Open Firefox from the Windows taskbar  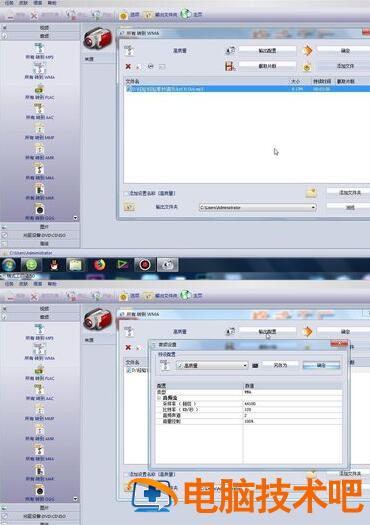pyautogui.click(x=99, y=265)
